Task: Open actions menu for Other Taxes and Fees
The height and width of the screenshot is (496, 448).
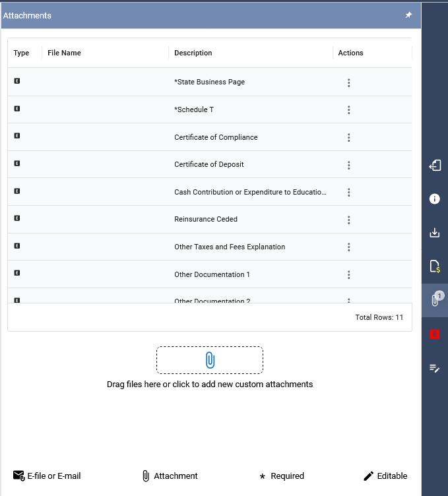Action: (348, 247)
